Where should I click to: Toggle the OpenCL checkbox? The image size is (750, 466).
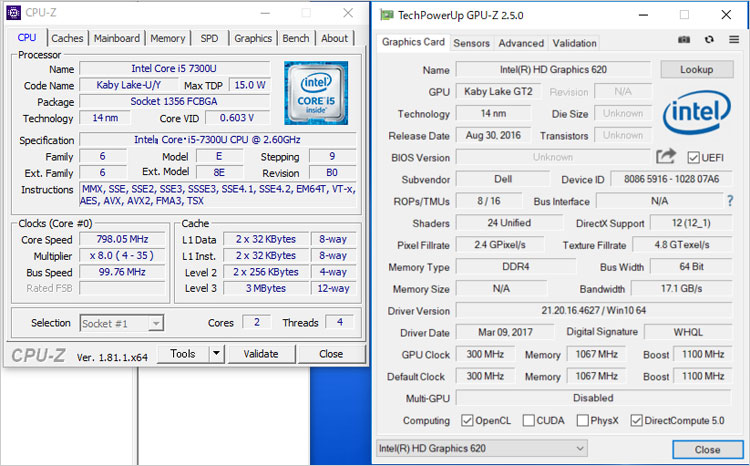click(467, 420)
